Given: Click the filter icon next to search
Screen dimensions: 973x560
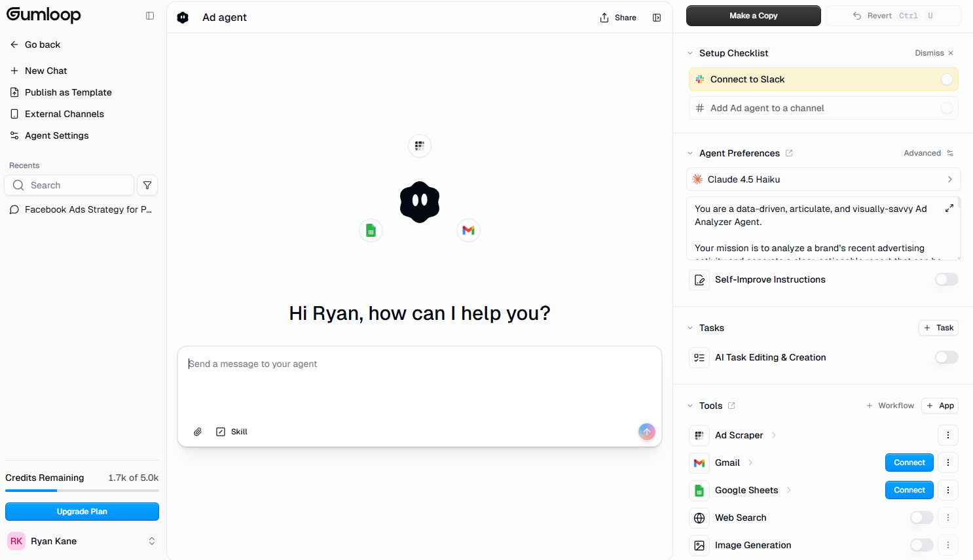Looking at the screenshot, I should coord(147,185).
